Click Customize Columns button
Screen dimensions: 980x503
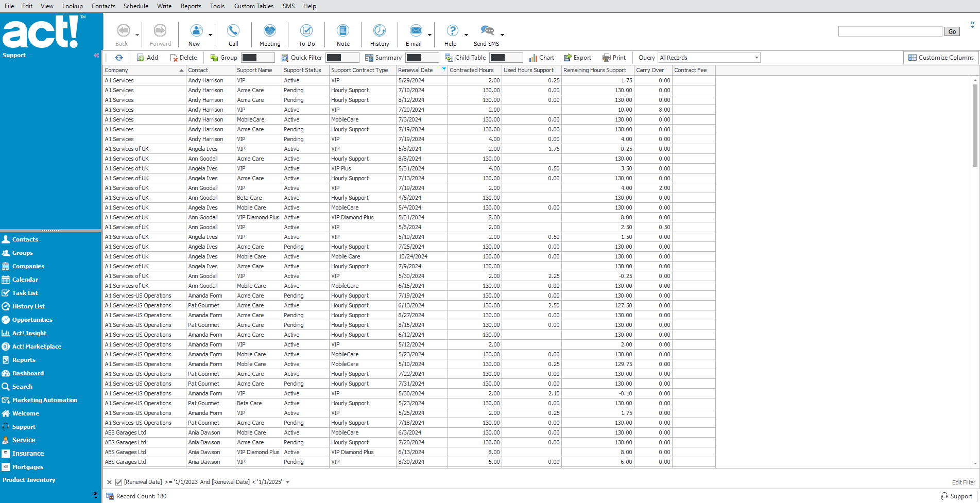(x=941, y=58)
